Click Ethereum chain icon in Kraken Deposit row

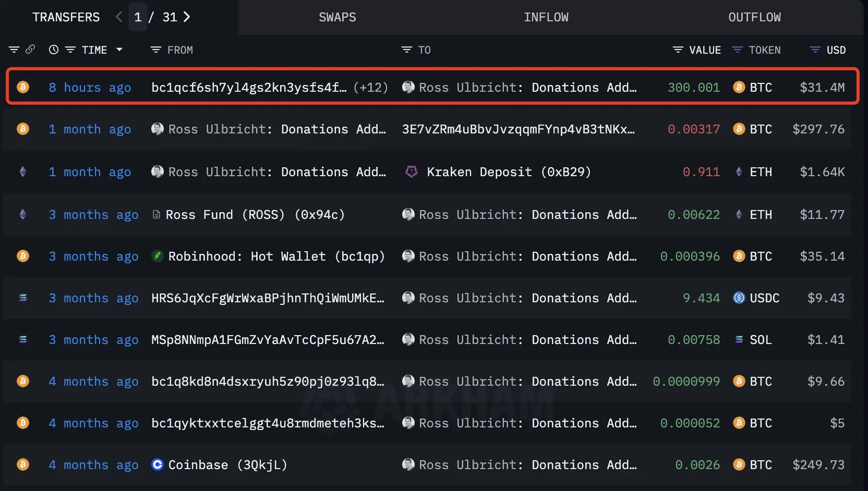click(23, 171)
